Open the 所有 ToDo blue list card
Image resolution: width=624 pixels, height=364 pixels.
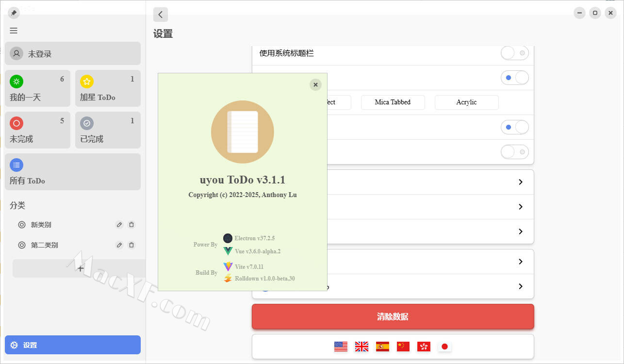coord(73,172)
